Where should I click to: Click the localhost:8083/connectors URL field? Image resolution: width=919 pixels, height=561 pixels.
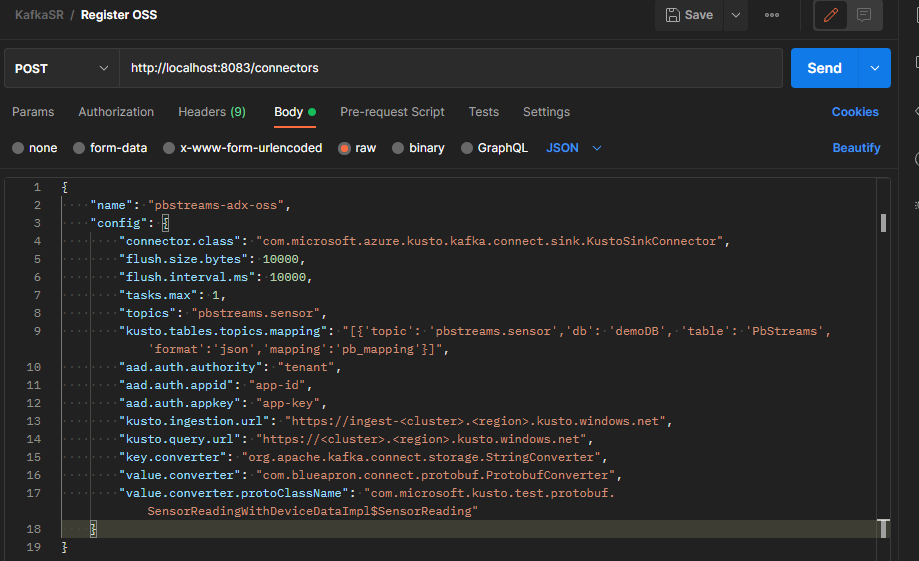(451, 69)
